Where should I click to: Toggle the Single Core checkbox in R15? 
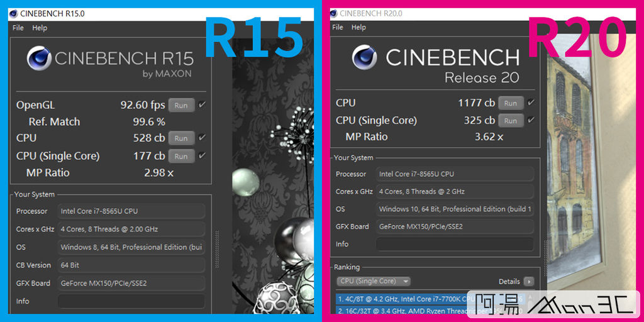point(202,155)
